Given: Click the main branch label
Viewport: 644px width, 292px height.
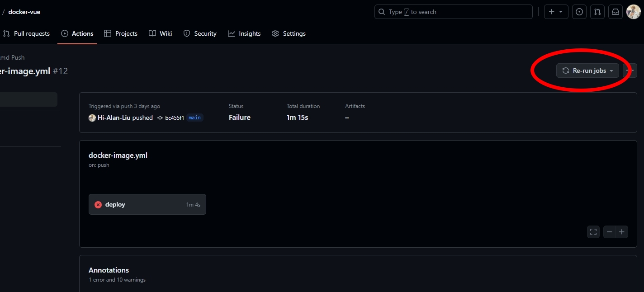Looking at the screenshot, I should point(194,118).
